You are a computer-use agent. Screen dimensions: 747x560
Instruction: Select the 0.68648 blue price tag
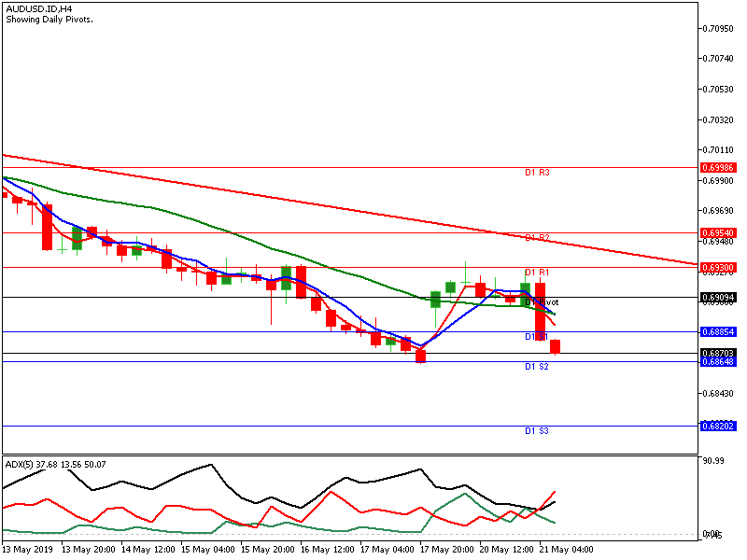pos(717,361)
